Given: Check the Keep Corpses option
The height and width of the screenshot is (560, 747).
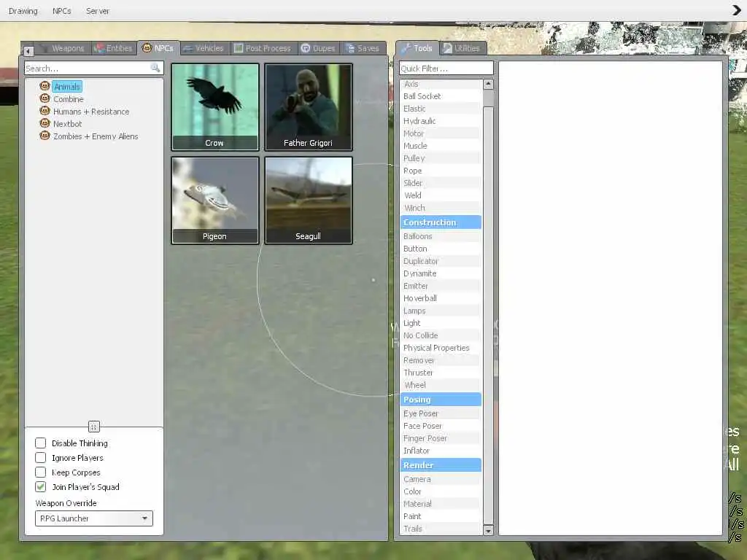Looking at the screenshot, I should coord(41,472).
